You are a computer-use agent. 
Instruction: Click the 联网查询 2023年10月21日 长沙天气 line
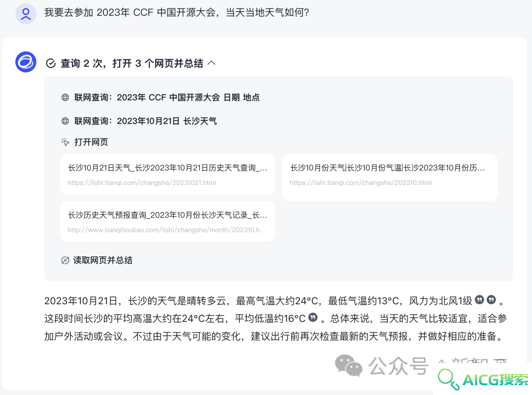(x=145, y=121)
